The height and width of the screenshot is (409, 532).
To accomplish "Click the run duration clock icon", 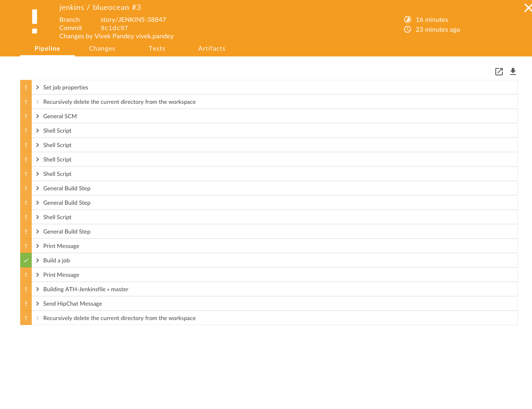I will tap(408, 19).
